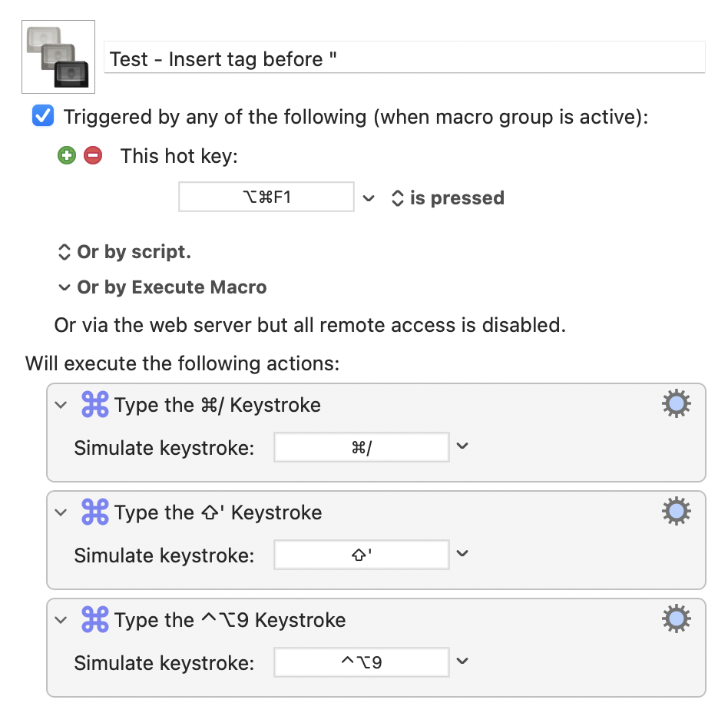The width and height of the screenshot is (728, 713).
Task: Open gear menu for ⌃⌥9 keystroke action
Action: pyautogui.click(x=676, y=618)
